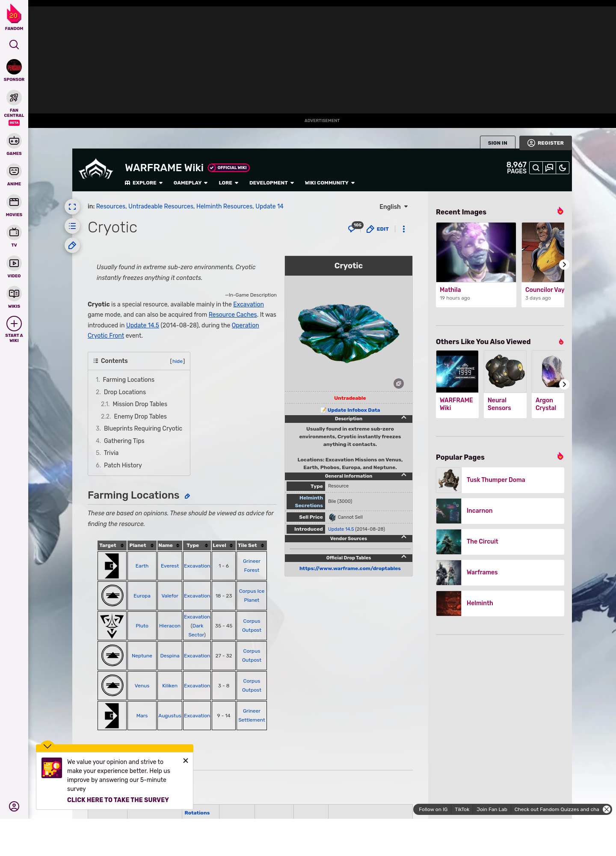
Task: Advance Others Like You Also Viewed arrow
Action: pos(564,384)
